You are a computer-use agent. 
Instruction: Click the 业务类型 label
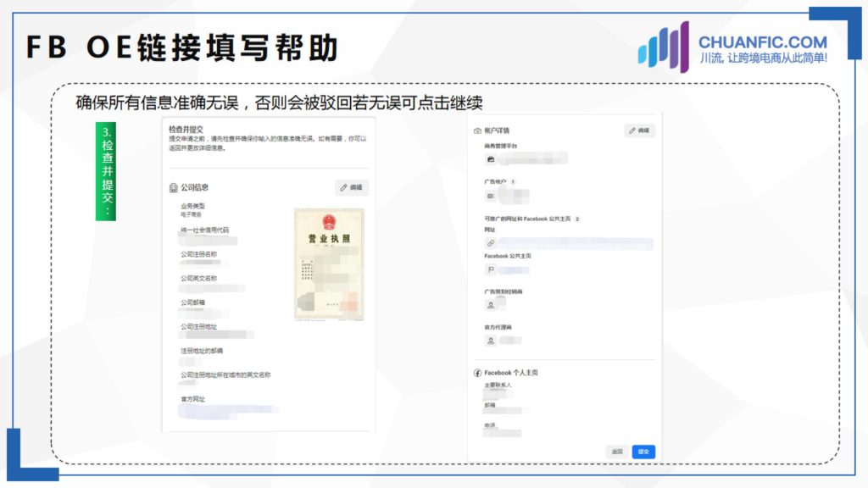(192, 206)
